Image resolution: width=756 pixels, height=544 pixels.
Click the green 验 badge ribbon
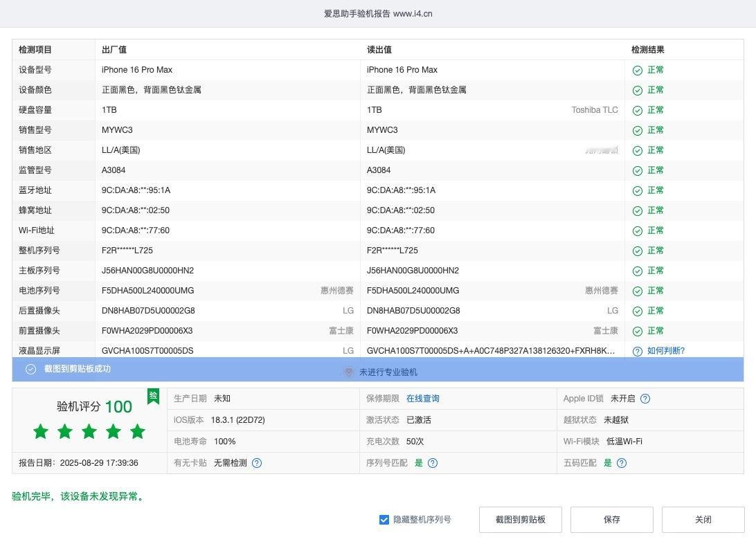pyautogui.click(x=153, y=397)
